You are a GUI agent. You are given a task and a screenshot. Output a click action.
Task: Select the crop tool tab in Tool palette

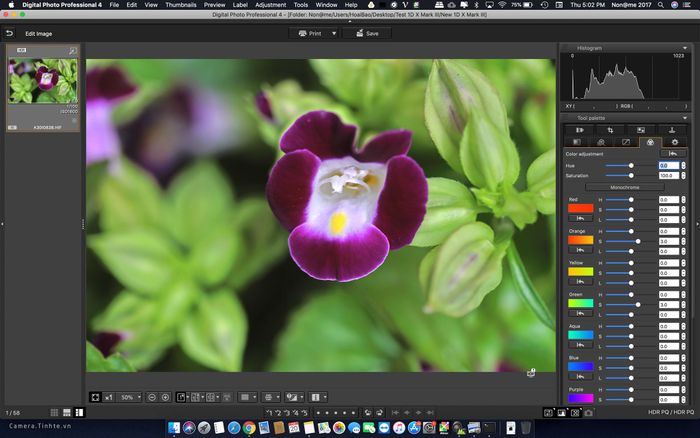click(x=609, y=130)
